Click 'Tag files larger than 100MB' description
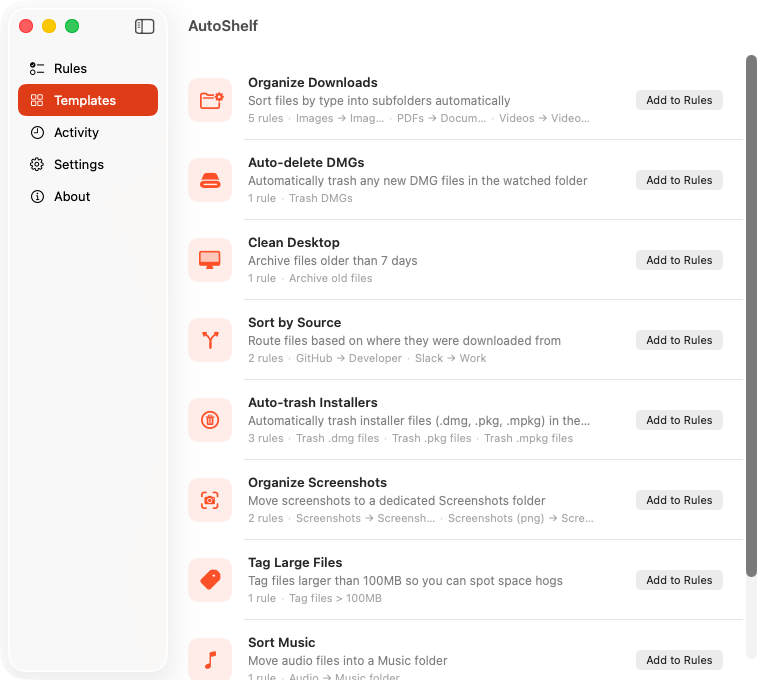This screenshot has height=680, width=760. (x=405, y=581)
